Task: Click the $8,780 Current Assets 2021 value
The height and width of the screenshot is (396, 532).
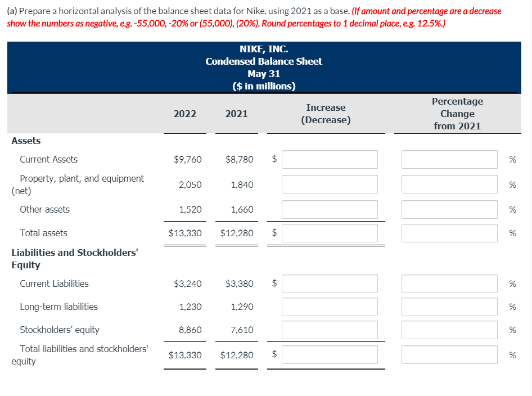Action: [239, 160]
